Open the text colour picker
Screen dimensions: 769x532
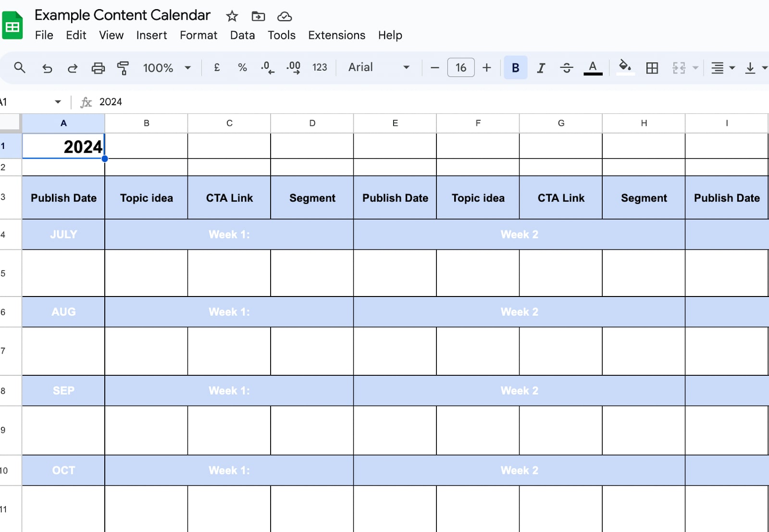[x=593, y=68]
